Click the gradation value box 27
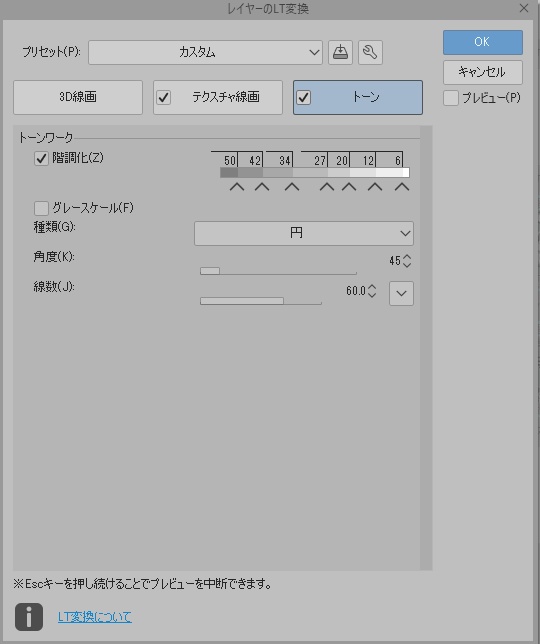 (314, 159)
